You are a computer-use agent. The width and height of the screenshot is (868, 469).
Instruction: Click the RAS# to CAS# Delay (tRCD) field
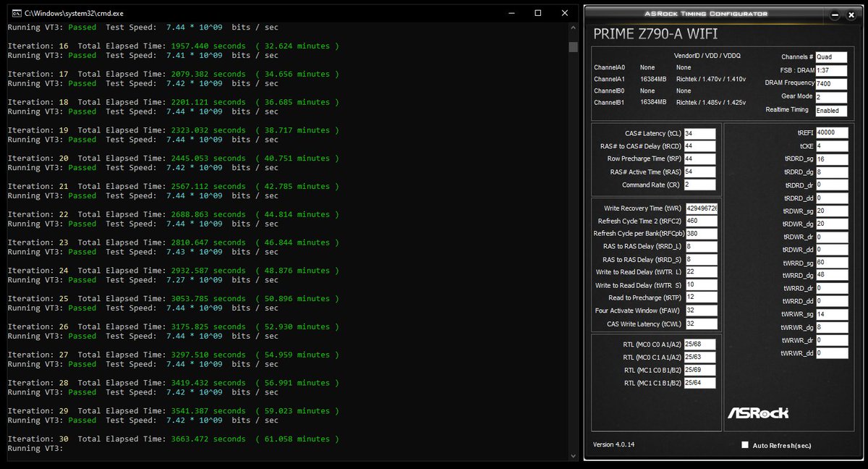[700, 146]
